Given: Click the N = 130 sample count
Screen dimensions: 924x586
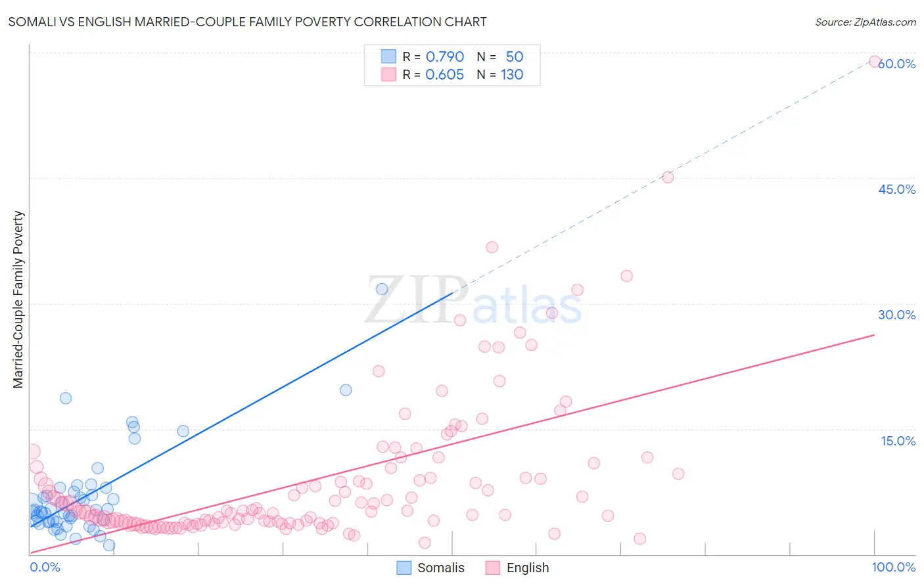Looking at the screenshot, I should [x=500, y=74].
